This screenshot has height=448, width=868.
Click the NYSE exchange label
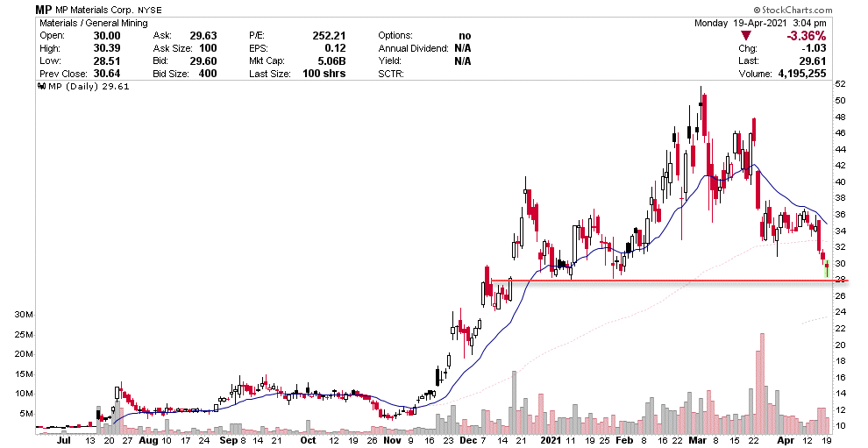[x=149, y=10]
